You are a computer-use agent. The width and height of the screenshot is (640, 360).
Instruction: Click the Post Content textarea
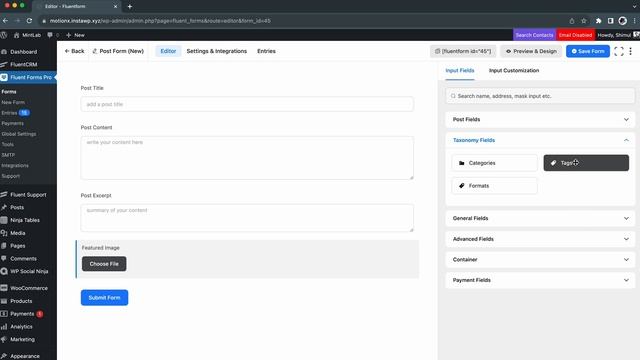point(247,158)
